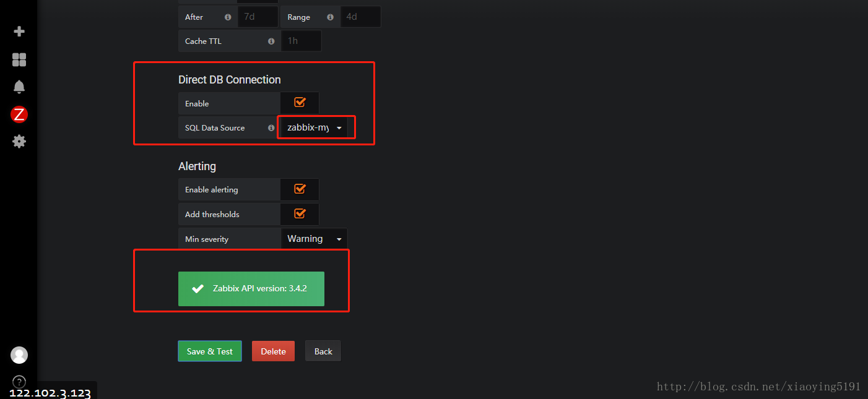868x399 pixels.
Task: Click the Back button
Action: [x=323, y=351]
